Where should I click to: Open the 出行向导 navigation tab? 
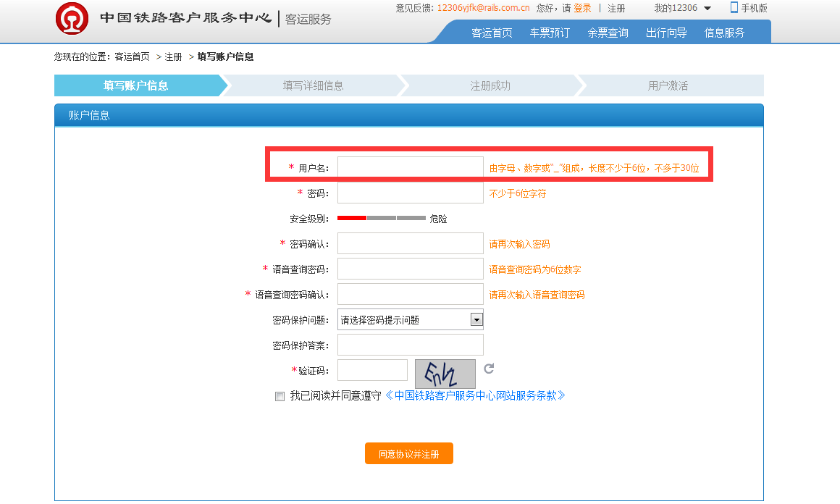tap(666, 33)
